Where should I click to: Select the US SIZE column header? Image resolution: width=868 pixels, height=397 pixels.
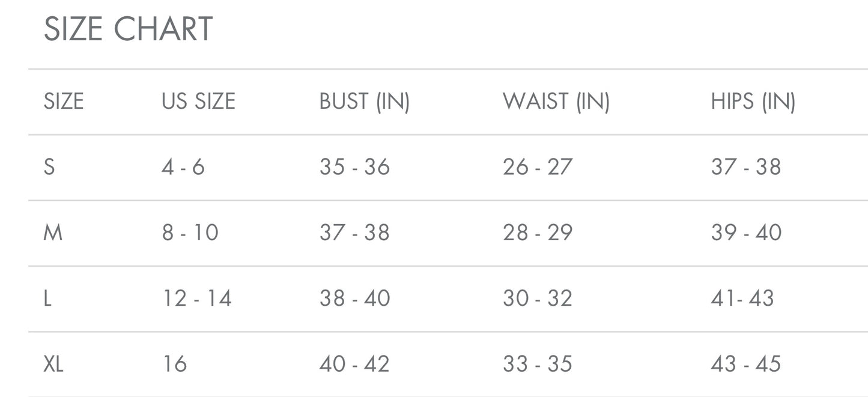(198, 102)
